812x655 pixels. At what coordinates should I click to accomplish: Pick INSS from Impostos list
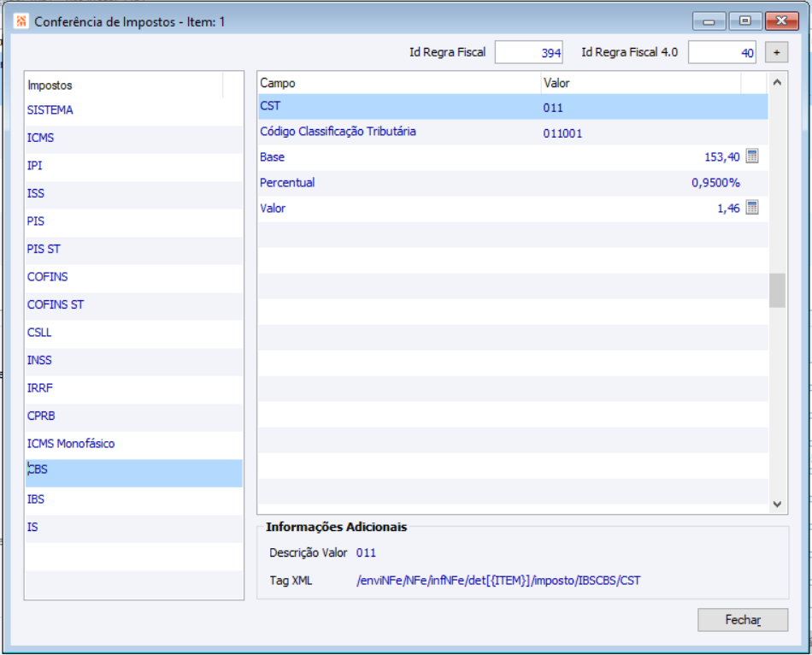tap(133, 361)
